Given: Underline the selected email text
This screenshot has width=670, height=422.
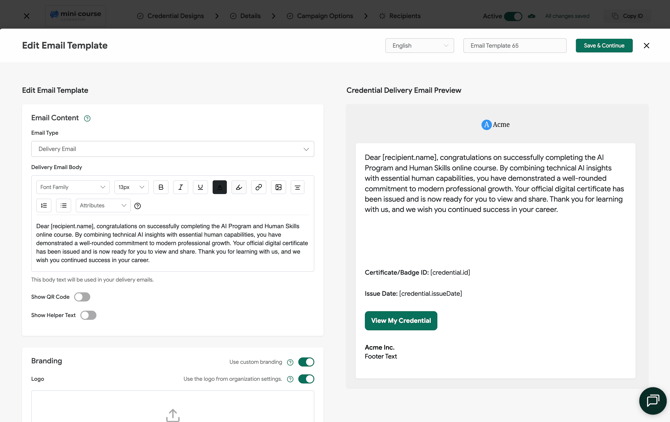Looking at the screenshot, I should (x=200, y=187).
